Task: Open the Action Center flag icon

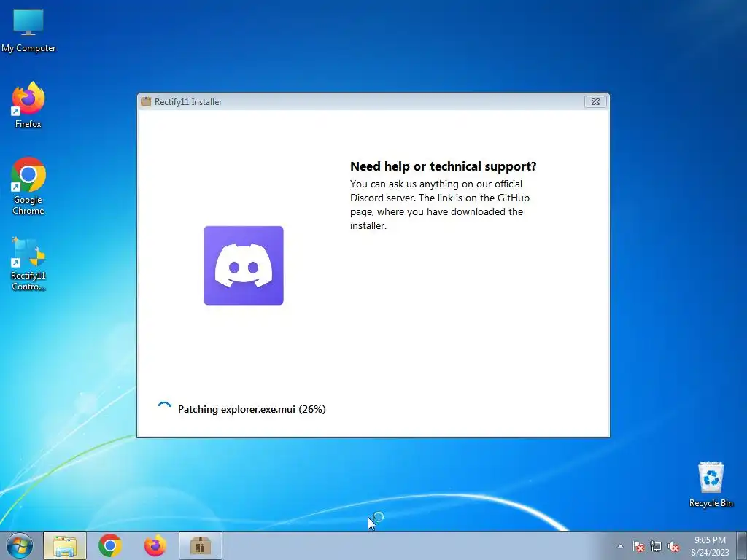Action: point(638,546)
